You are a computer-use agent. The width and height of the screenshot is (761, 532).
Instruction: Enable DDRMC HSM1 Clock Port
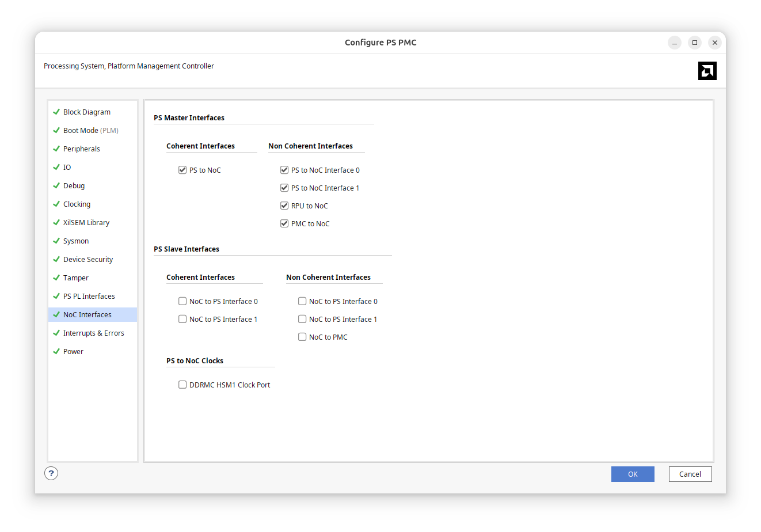[182, 385]
